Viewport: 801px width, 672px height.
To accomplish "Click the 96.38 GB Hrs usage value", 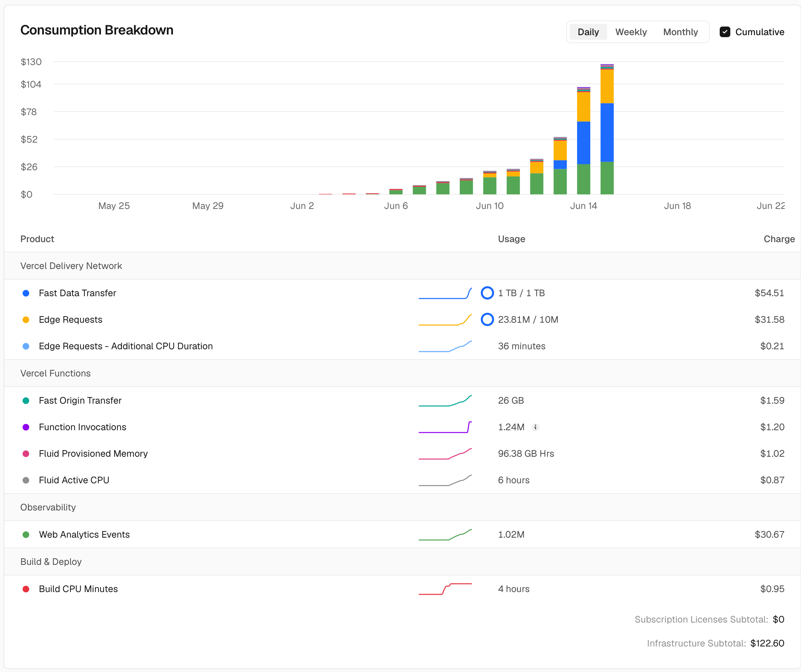I will pos(526,454).
